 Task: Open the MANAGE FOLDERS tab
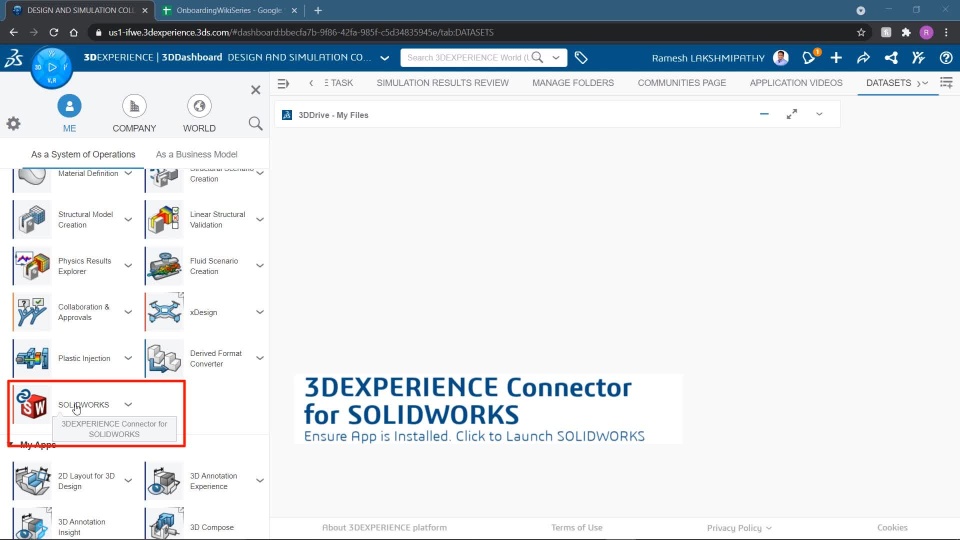click(x=573, y=83)
